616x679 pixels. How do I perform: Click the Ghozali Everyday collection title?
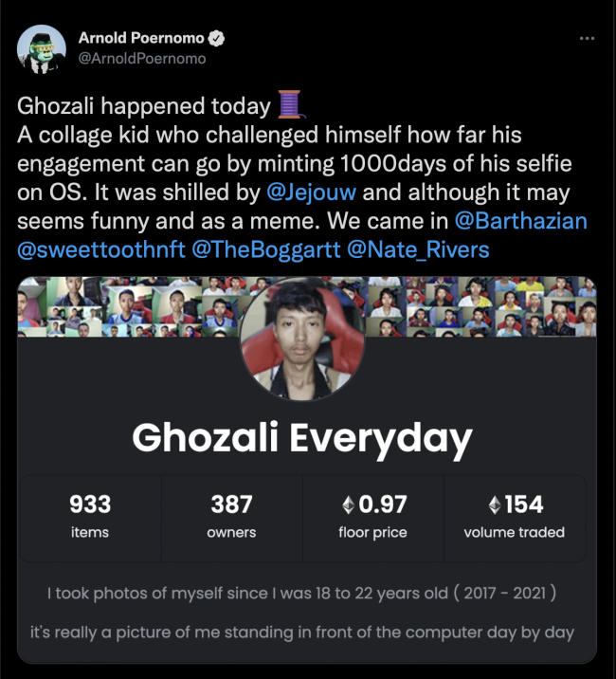point(301,437)
